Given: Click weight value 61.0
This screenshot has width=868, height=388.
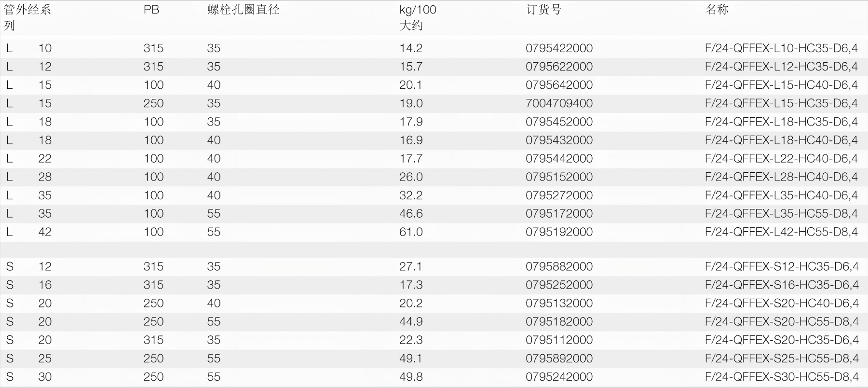Looking at the screenshot, I should pyautogui.click(x=411, y=232).
